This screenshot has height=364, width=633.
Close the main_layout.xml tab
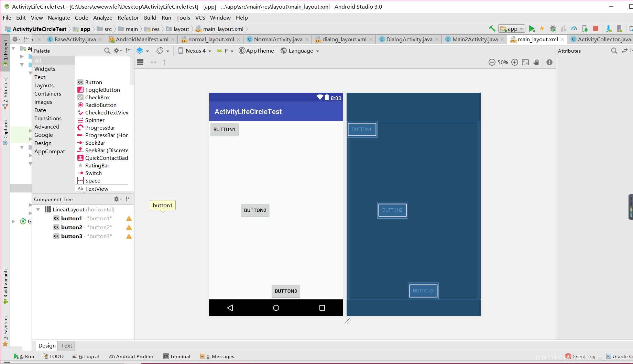click(562, 40)
